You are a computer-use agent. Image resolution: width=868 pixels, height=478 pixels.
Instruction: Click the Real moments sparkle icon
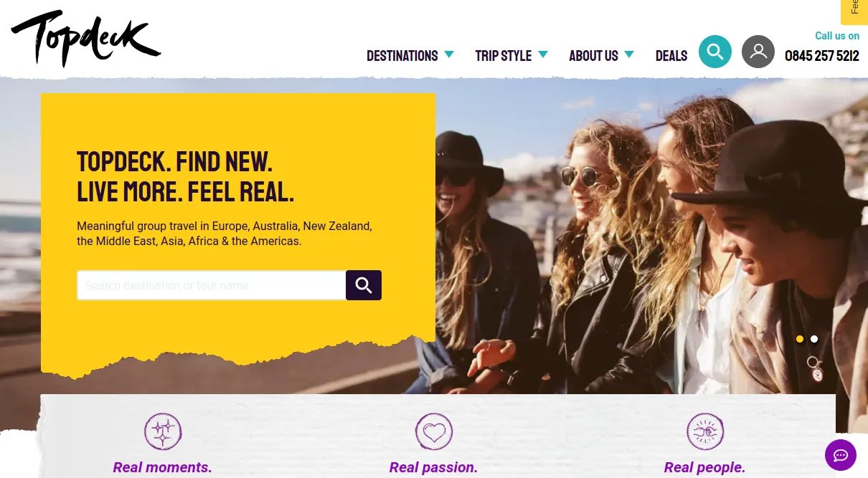pyautogui.click(x=163, y=431)
